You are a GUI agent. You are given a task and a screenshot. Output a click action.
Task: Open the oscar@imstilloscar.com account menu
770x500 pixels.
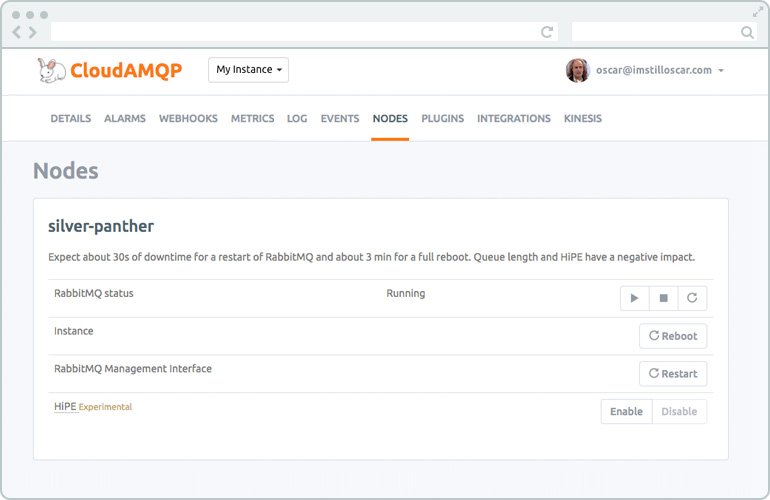[660, 70]
